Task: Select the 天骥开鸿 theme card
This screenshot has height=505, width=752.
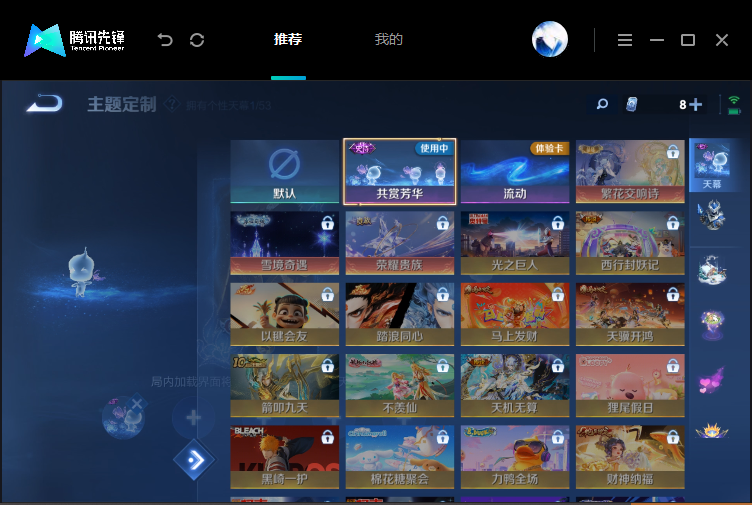Action: pos(630,314)
